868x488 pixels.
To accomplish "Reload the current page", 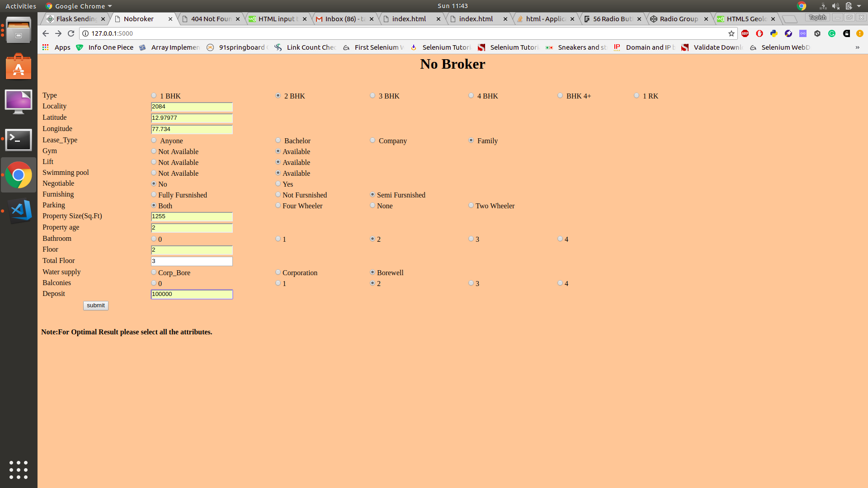I will click(x=71, y=33).
